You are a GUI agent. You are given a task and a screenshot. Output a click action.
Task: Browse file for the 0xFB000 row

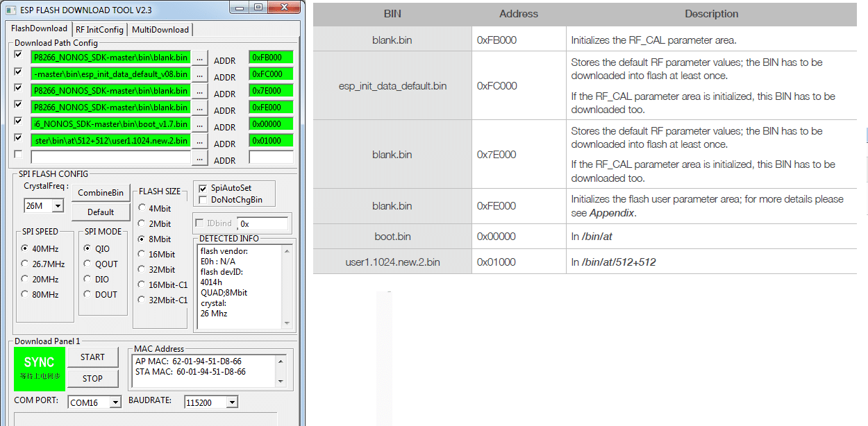pyautogui.click(x=199, y=58)
